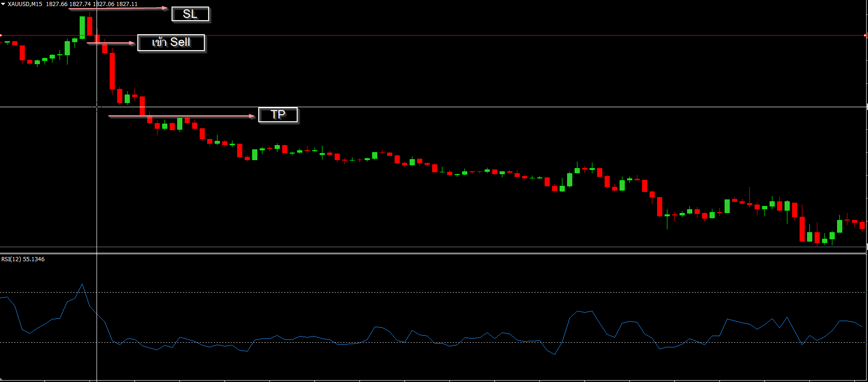Open the chart menu triangle beside XAUUSD,M15

click(3, 4)
